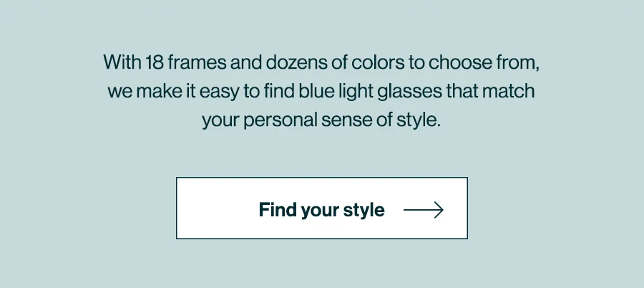Viewport: 644px width, 288px height.
Task: Click the arrowhead tip of the button arrow
Action: (441, 210)
